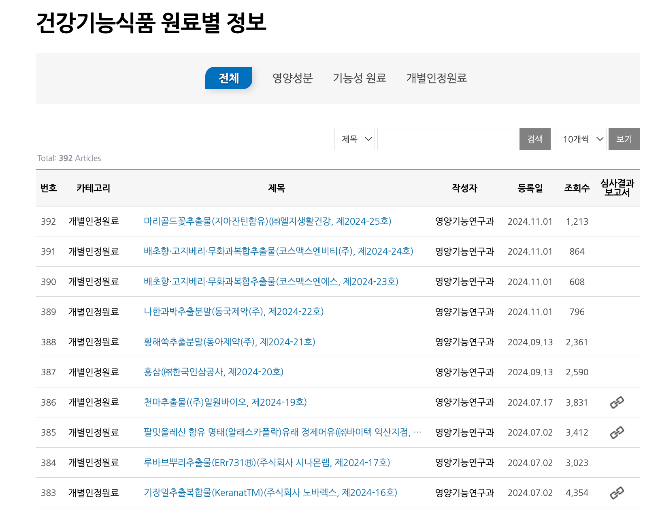Open review report link for row 385
The height and width of the screenshot is (519, 660).
[617, 432]
